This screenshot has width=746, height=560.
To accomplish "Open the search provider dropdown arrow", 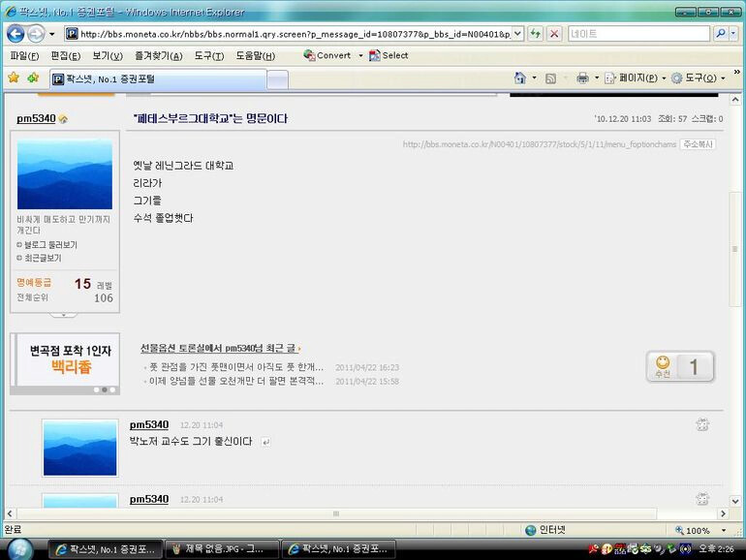I will (733, 34).
